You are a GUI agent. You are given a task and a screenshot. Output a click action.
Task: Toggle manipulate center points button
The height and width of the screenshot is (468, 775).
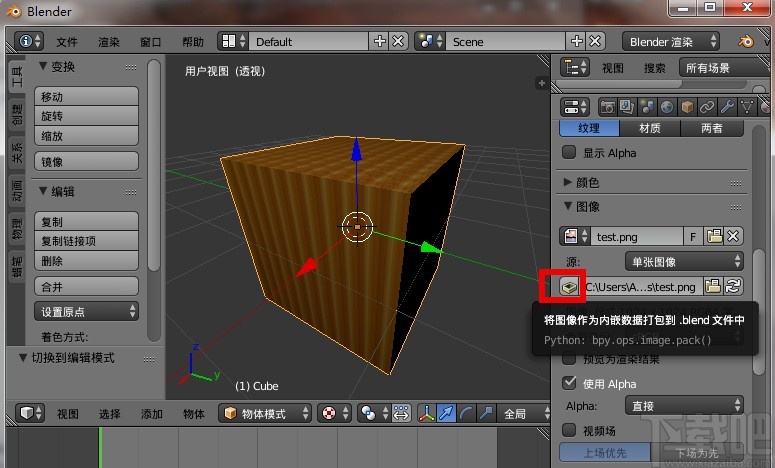click(401, 413)
